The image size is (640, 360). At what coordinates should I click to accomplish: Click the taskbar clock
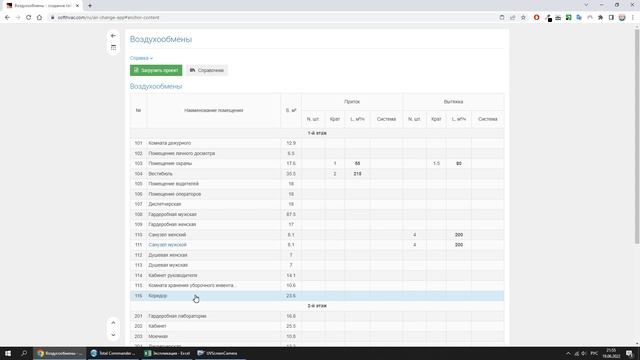tap(611, 353)
